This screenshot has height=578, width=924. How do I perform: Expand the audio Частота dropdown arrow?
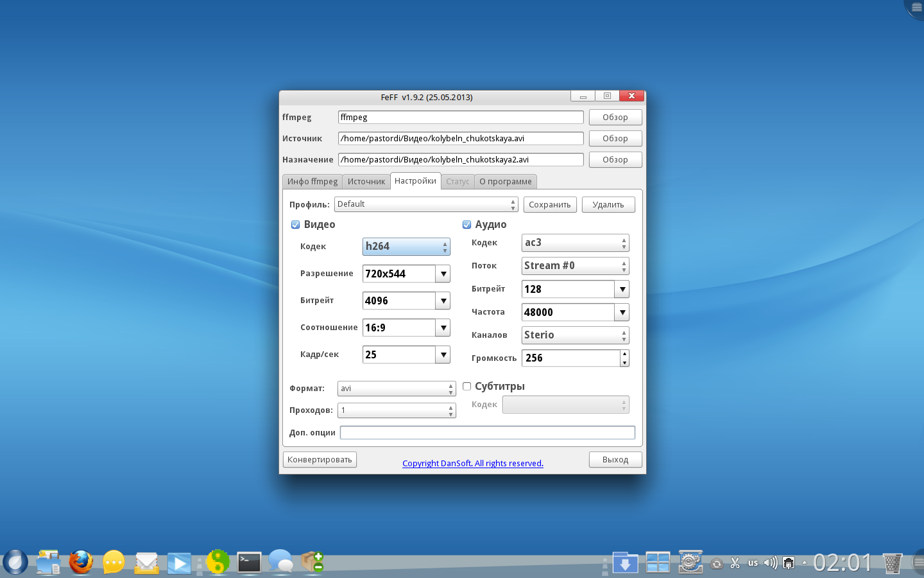(x=622, y=312)
